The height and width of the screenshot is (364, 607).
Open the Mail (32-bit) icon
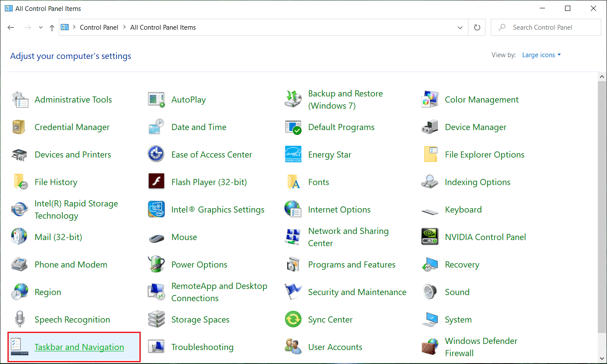[x=20, y=237]
